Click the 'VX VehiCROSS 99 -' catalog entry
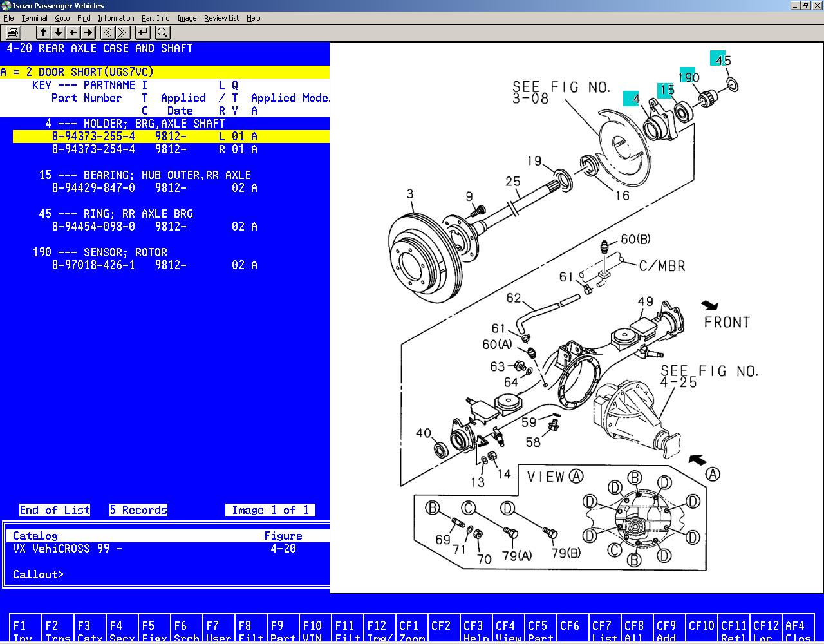 67,549
